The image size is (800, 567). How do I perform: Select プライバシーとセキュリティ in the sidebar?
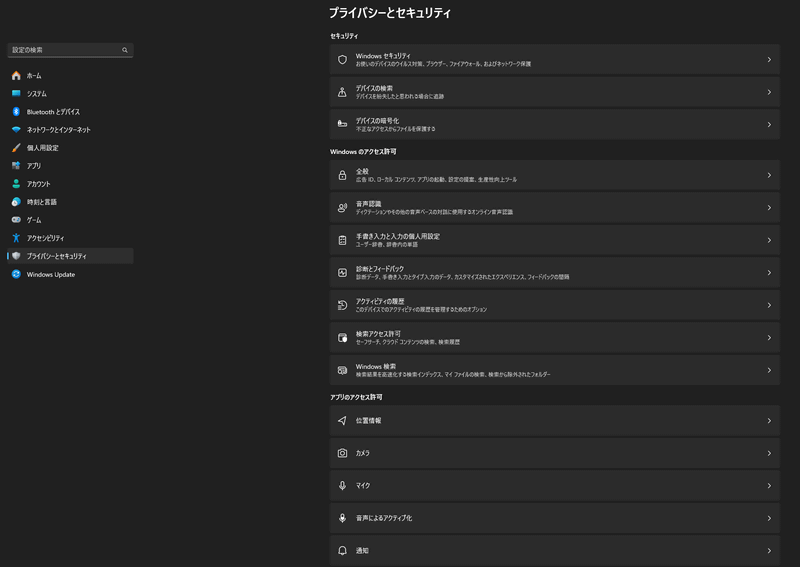(70, 256)
